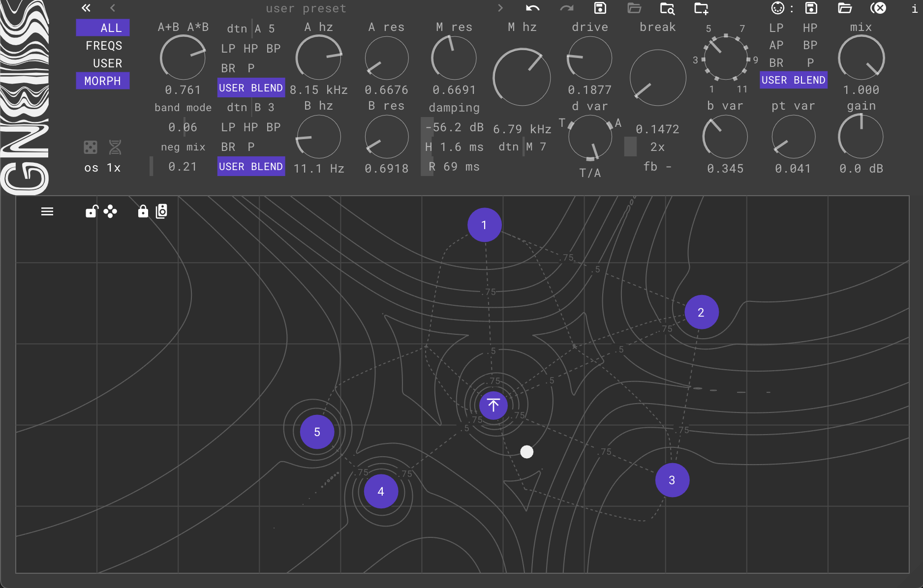
Task: Click the MIDI connector icon
Action: [777, 8]
